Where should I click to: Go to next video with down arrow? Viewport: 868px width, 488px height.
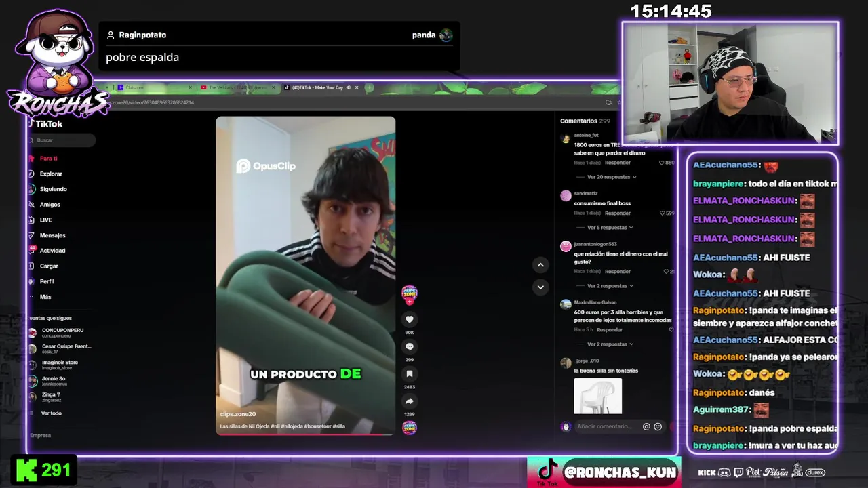click(x=540, y=287)
